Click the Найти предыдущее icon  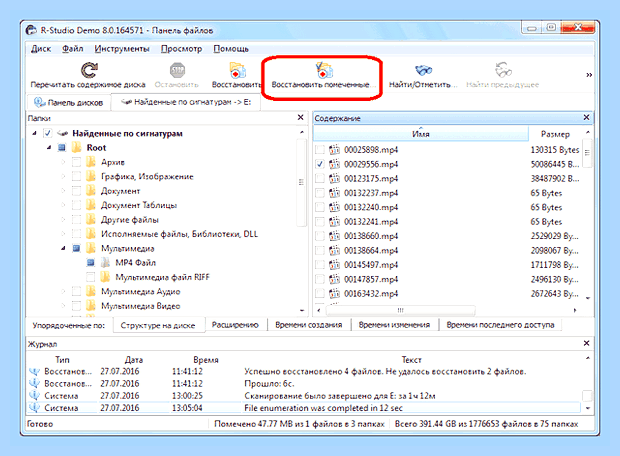[x=503, y=70]
